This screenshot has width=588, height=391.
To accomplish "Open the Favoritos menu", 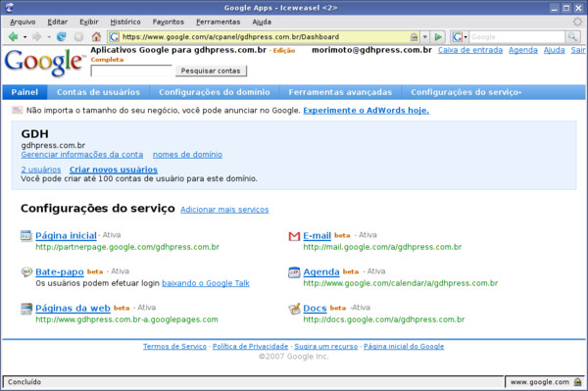I will coord(168,22).
